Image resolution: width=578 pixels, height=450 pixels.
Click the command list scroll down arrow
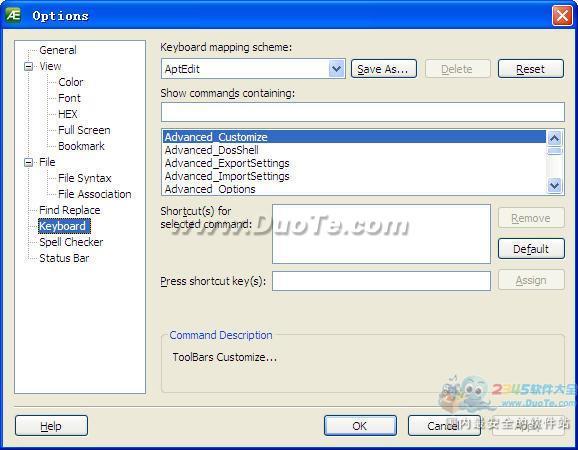pyautogui.click(x=554, y=185)
